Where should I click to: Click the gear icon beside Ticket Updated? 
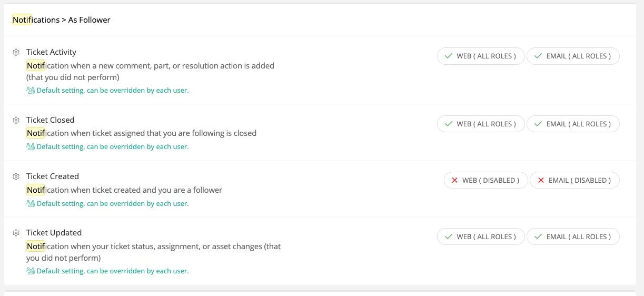[x=16, y=233]
